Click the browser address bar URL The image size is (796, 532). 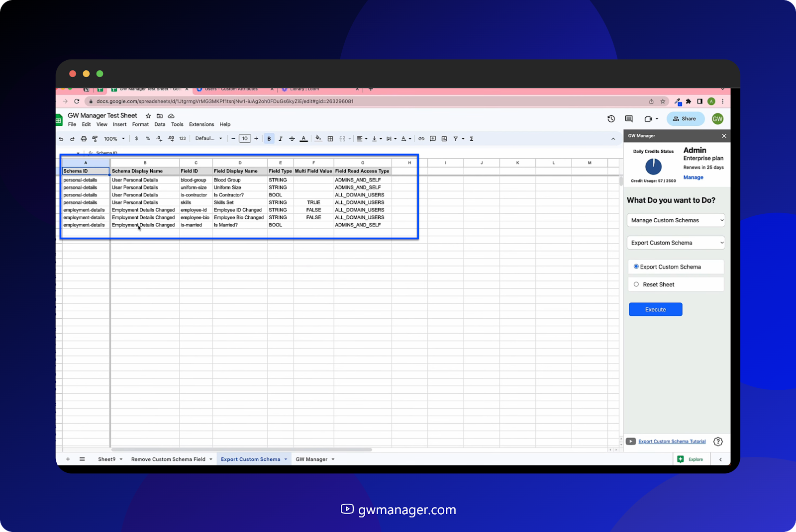(225, 101)
